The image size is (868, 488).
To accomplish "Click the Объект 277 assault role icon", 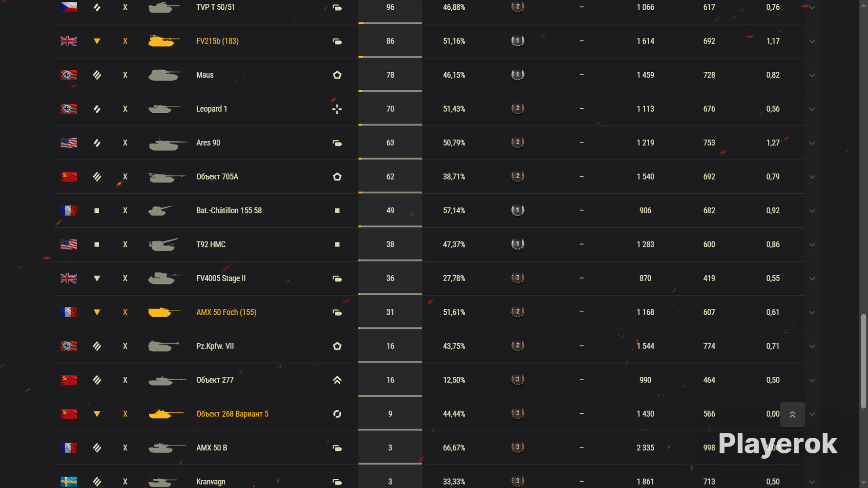I will [337, 380].
